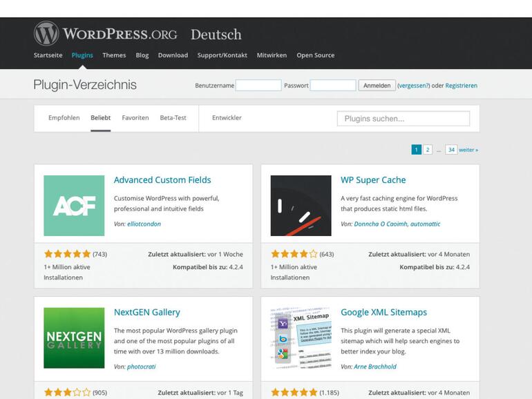The width and height of the screenshot is (532, 399).
Task: Select pagination page 1
Action: (x=417, y=150)
